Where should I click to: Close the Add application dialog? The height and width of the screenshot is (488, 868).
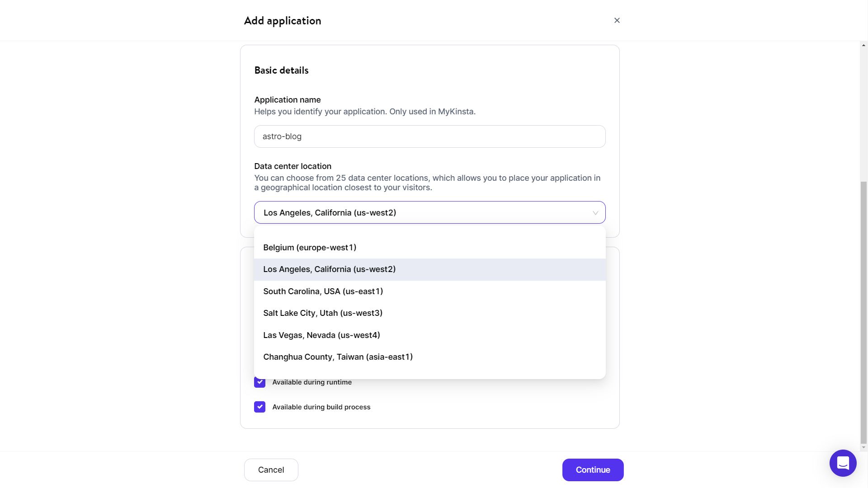click(617, 20)
